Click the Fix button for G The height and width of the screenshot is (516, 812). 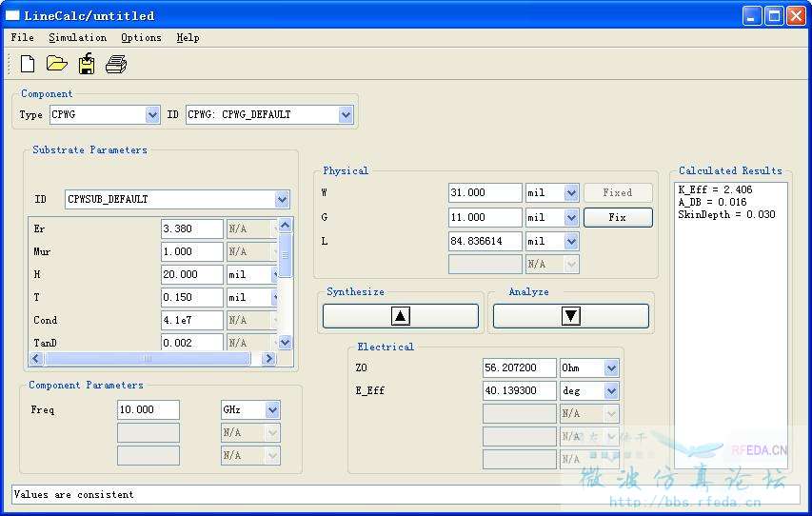point(618,218)
